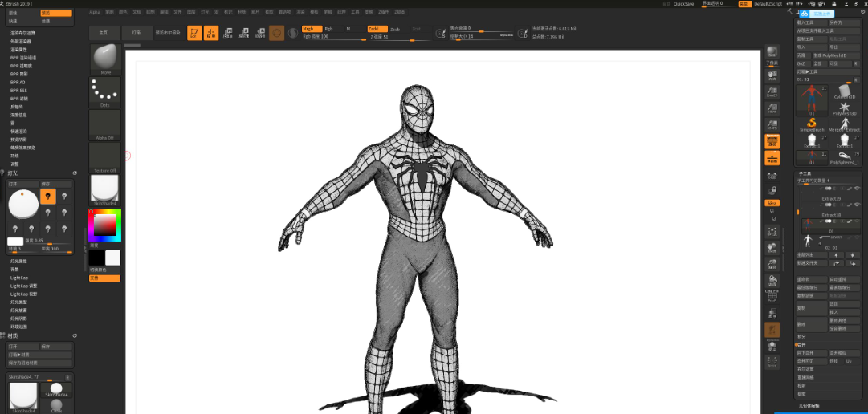Toggle the Draw mode button

[211, 33]
